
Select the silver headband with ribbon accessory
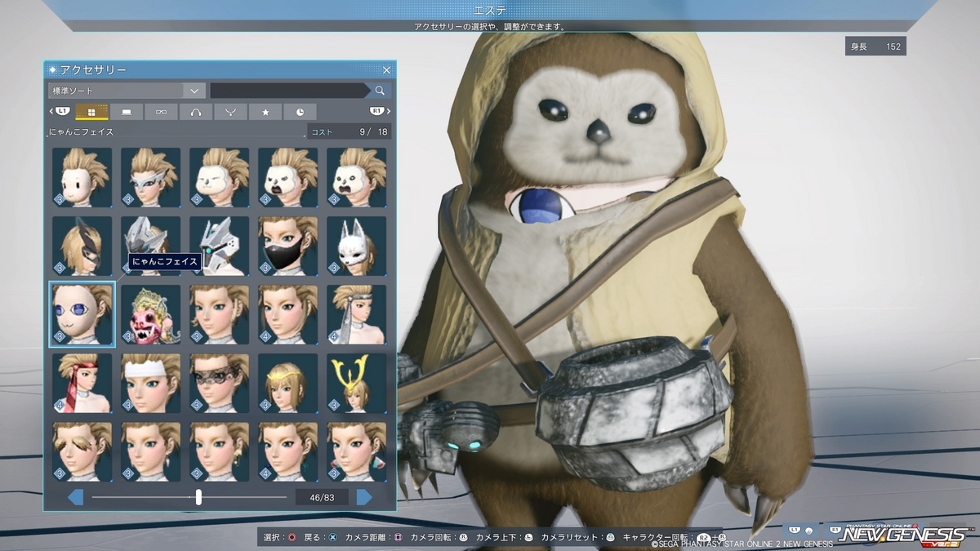point(357,314)
